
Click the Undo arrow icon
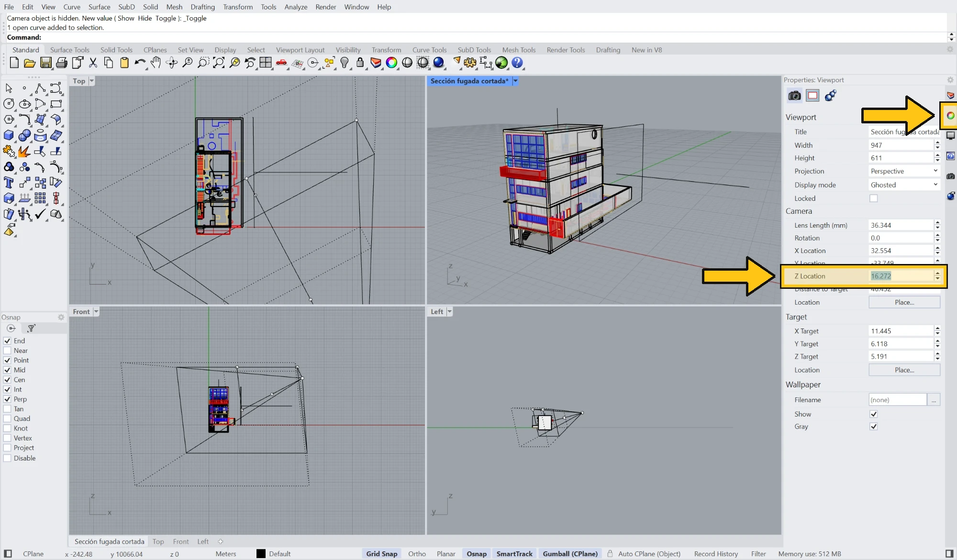tap(140, 63)
